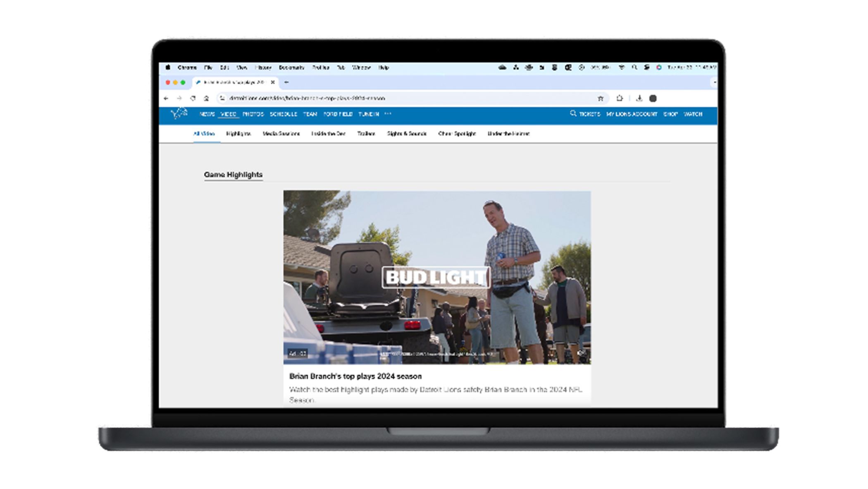The width and height of the screenshot is (868, 489).
Task: Open the Chrome menu in the menu bar
Action: [187, 67]
